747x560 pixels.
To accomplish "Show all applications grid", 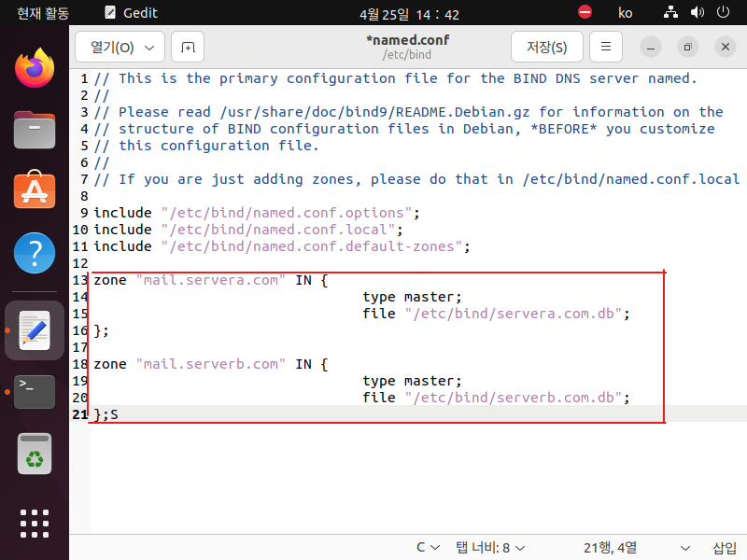I will pyautogui.click(x=35, y=524).
